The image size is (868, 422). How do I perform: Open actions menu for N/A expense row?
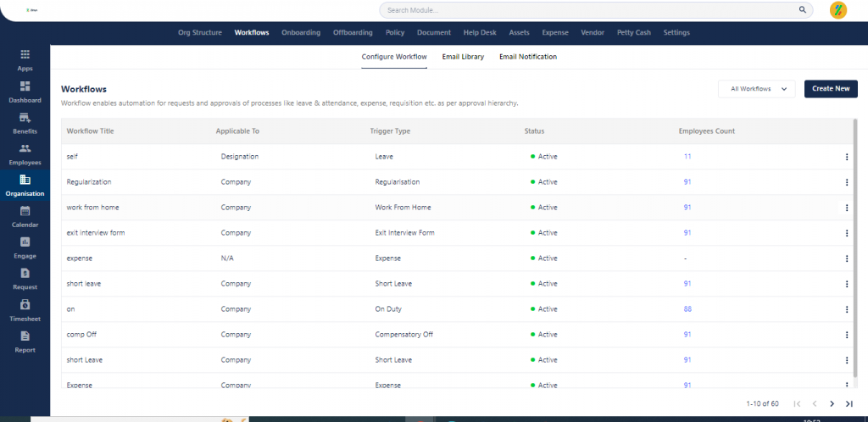pos(847,258)
